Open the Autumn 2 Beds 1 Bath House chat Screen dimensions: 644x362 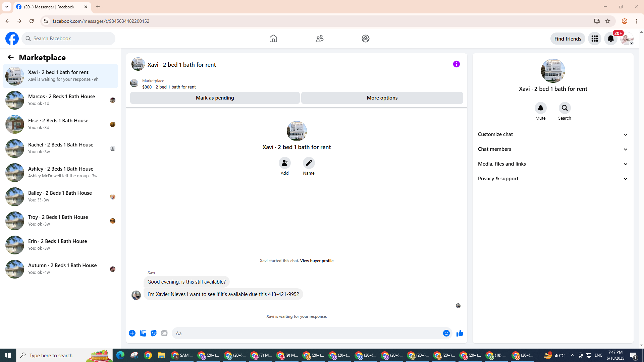tap(60, 269)
